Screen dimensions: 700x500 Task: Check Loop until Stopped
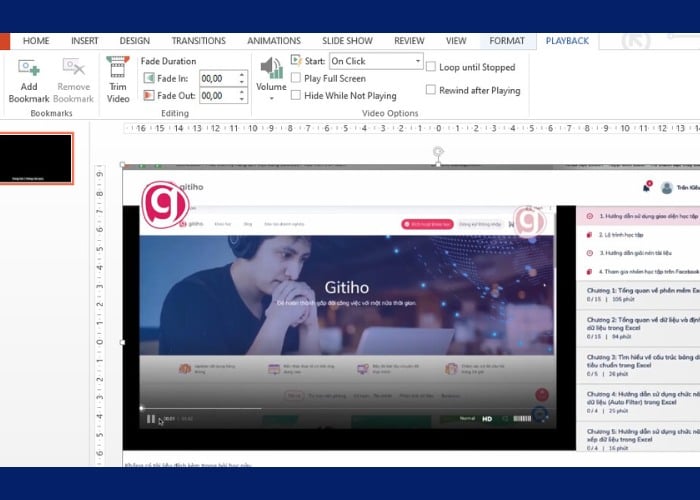431,67
